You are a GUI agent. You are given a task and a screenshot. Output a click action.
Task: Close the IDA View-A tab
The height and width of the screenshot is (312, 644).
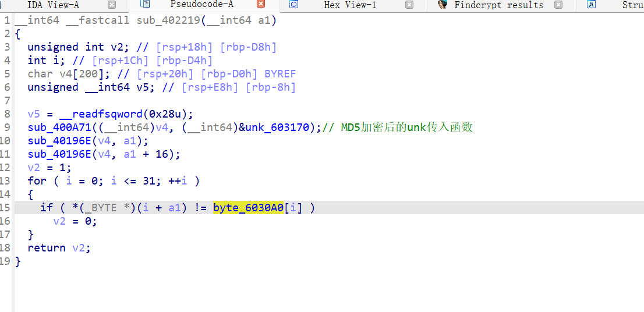[112, 5]
